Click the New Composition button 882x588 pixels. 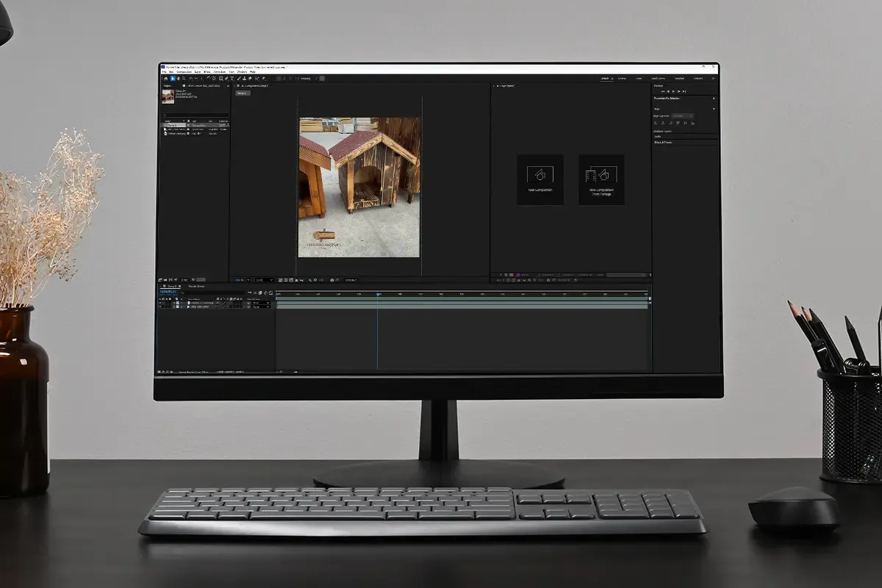[x=540, y=179]
